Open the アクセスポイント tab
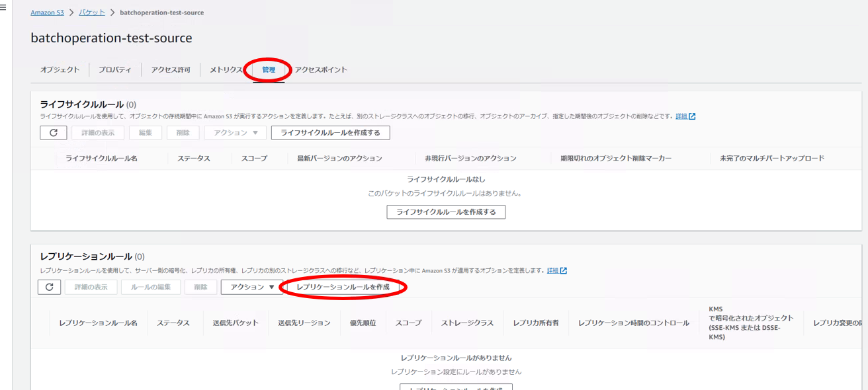The height and width of the screenshot is (390, 868). coord(320,70)
